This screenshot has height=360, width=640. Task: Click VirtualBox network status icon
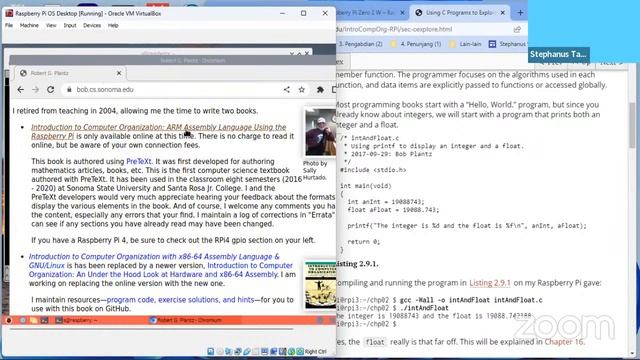[238, 351]
